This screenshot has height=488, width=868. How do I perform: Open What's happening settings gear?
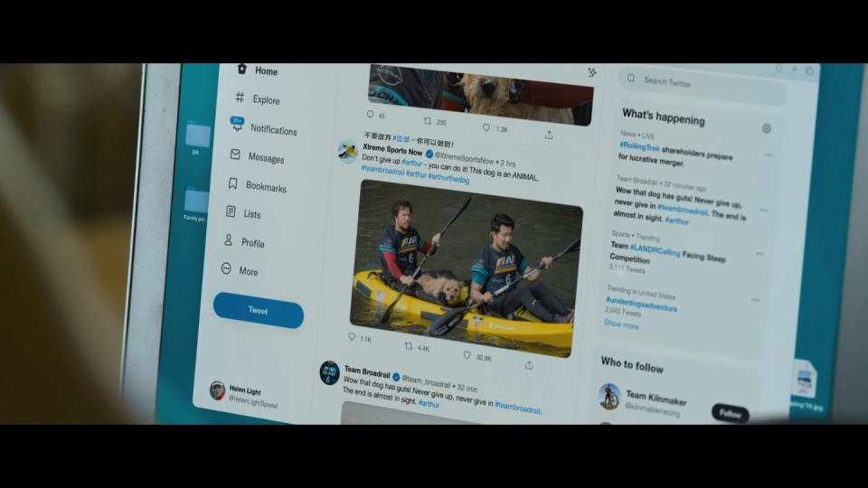(766, 128)
